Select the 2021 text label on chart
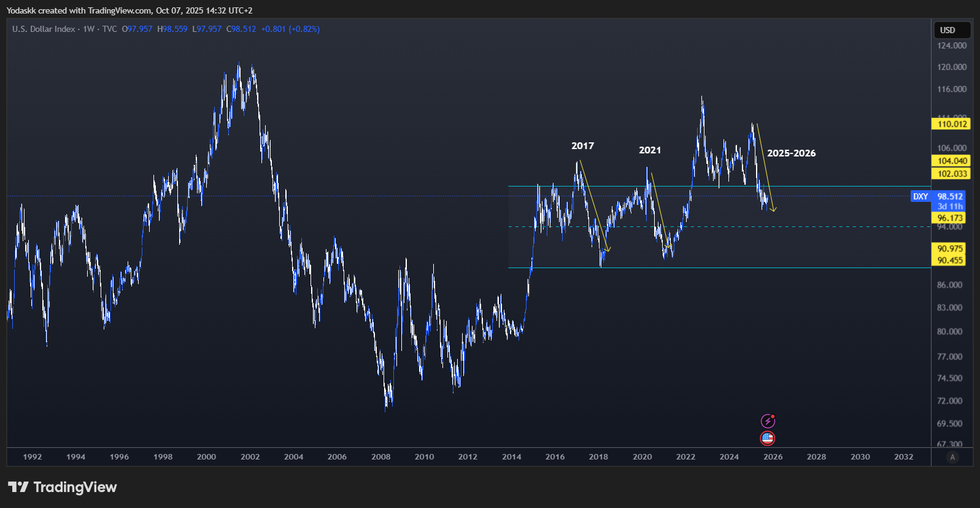Screen dimensions: 980x508 (650, 150)
